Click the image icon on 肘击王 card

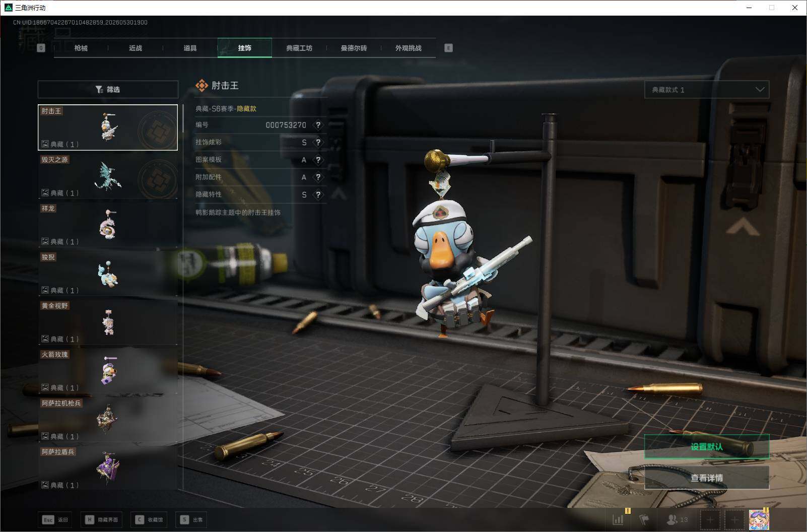point(45,144)
